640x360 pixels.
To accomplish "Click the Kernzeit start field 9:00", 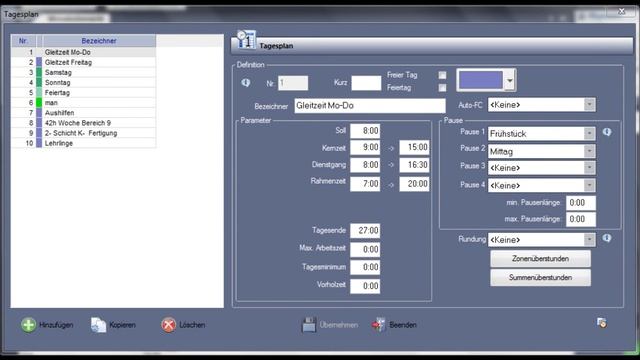I will pos(365,147).
